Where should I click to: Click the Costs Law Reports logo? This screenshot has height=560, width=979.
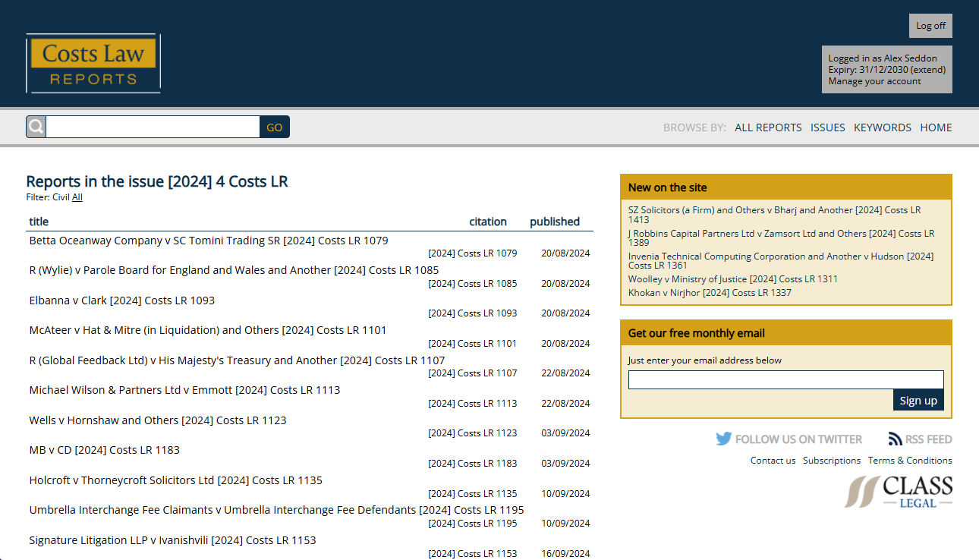point(93,64)
